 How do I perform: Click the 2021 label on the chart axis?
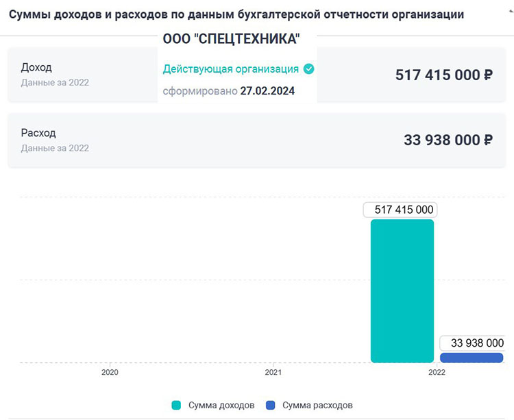[273, 373]
